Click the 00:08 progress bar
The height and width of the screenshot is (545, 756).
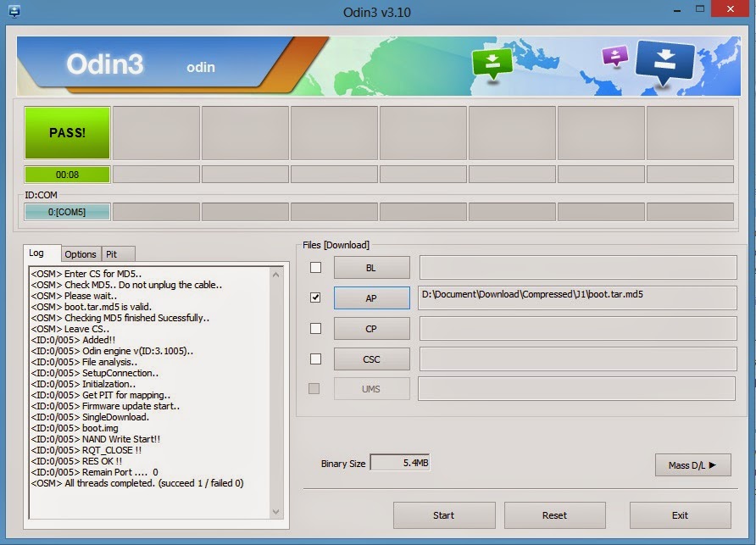(x=68, y=175)
